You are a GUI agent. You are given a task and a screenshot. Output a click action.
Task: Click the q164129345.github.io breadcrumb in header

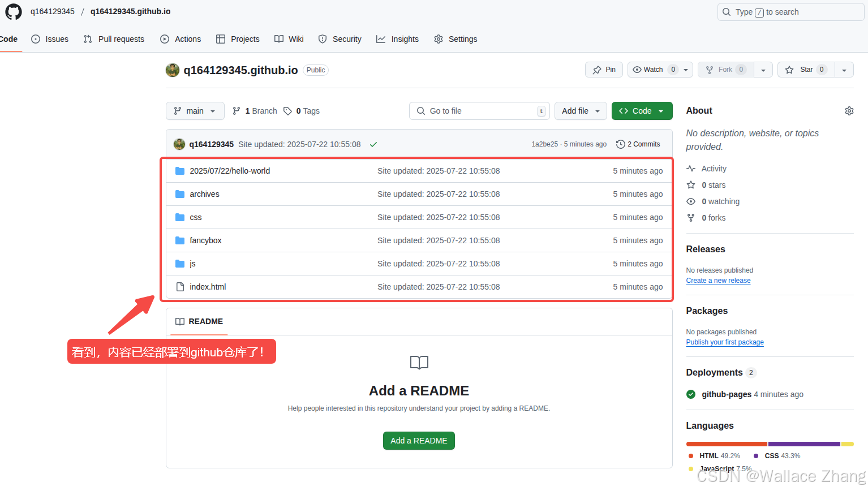pos(130,11)
